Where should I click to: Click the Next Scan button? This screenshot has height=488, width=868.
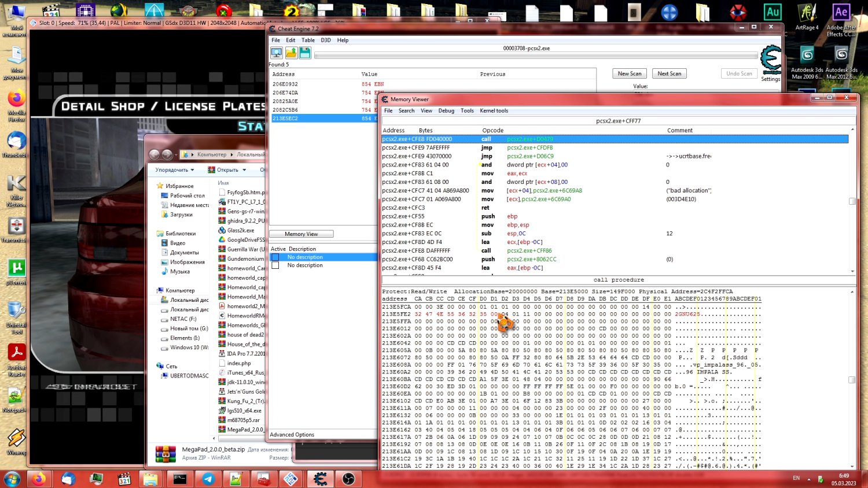click(x=670, y=73)
